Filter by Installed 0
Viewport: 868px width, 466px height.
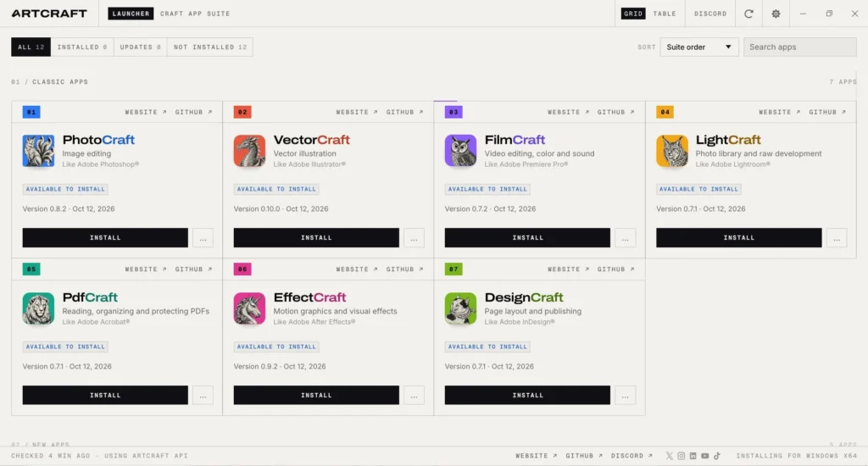[82, 47]
